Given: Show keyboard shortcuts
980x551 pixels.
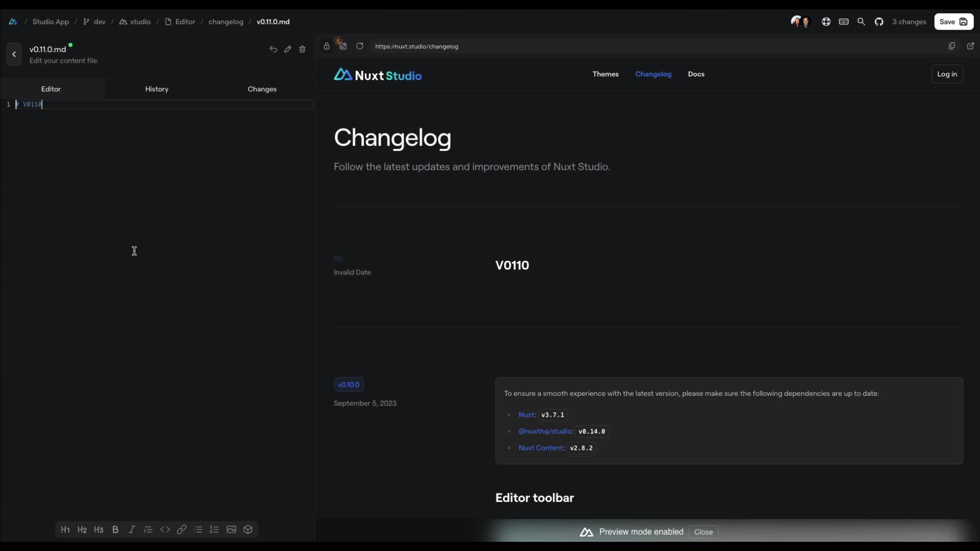Looking at the screenshot, I should [844, 21].
